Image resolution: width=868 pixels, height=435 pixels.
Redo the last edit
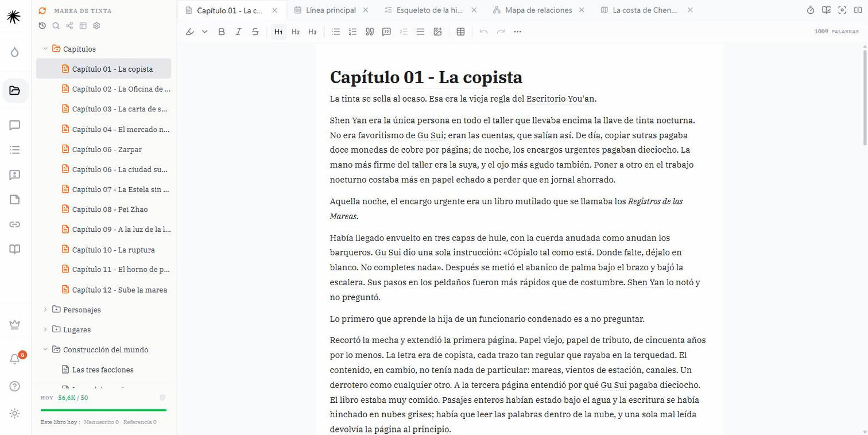pyautogui.click(x=501, y=32)
